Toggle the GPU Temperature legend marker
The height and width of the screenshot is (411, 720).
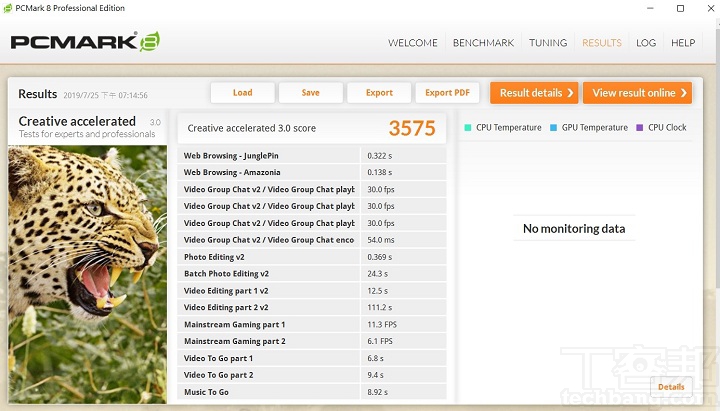[553, 128]
